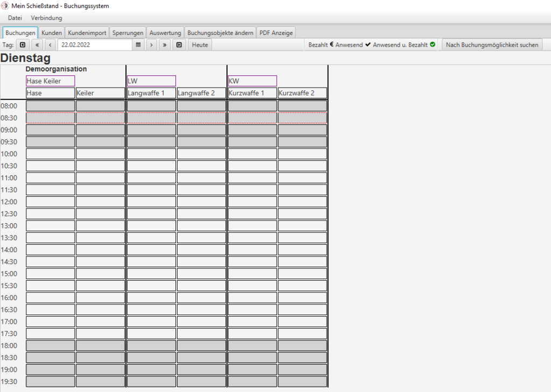The height and width of the screenshot is (392, 551).
Task: Click the 19:30 time label
Action: click(9, 381)
